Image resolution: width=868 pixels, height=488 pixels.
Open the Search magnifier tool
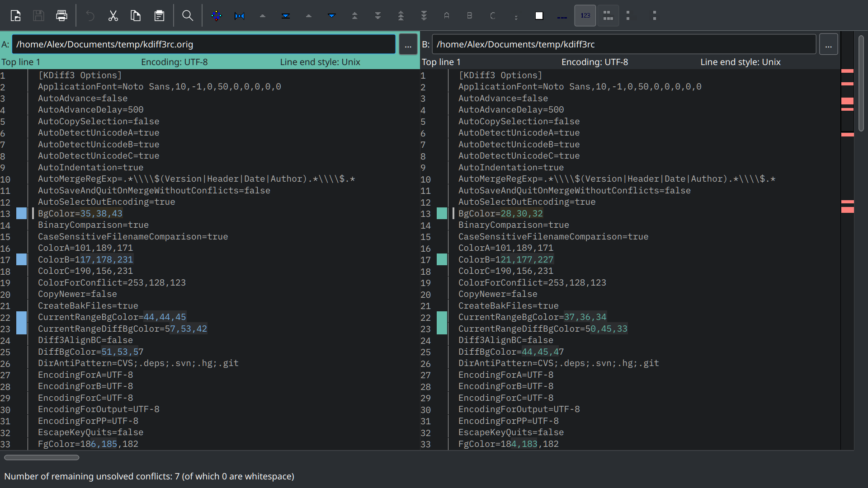[x=188, y=16]
